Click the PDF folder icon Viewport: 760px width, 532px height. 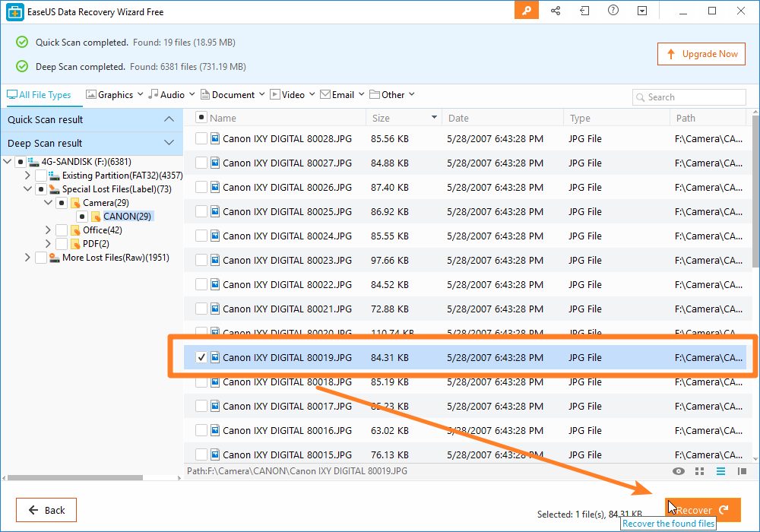75,244
